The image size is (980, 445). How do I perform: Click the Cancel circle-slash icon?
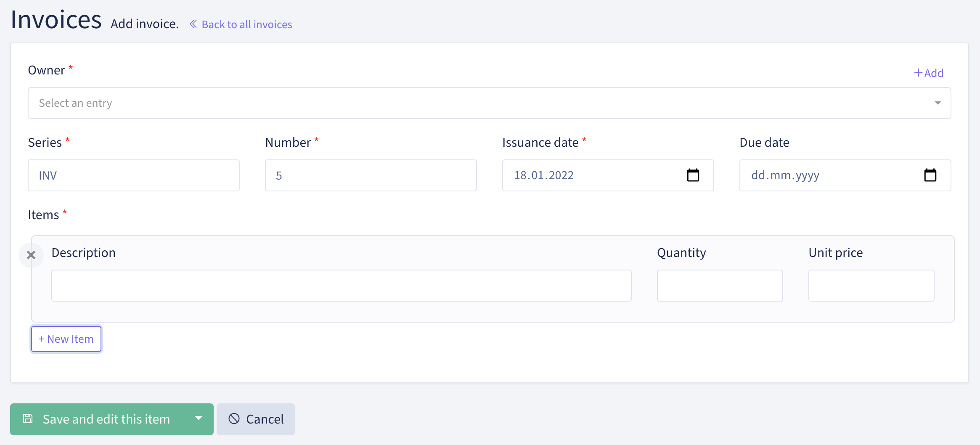234,419
